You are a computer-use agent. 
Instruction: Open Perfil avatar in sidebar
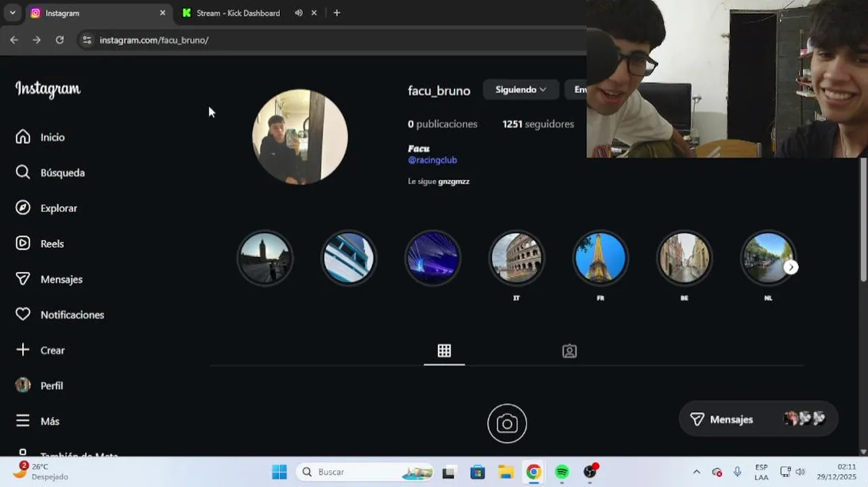point(23,386)
